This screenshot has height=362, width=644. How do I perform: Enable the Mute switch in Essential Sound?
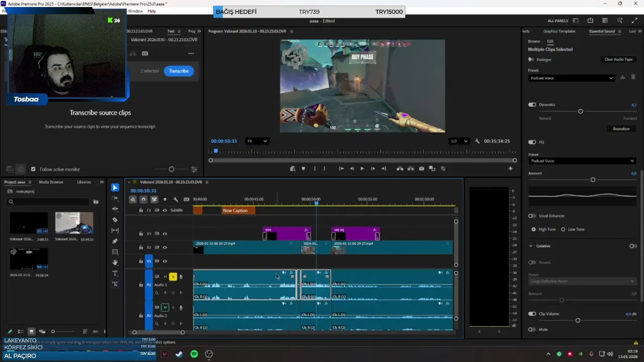532,329
